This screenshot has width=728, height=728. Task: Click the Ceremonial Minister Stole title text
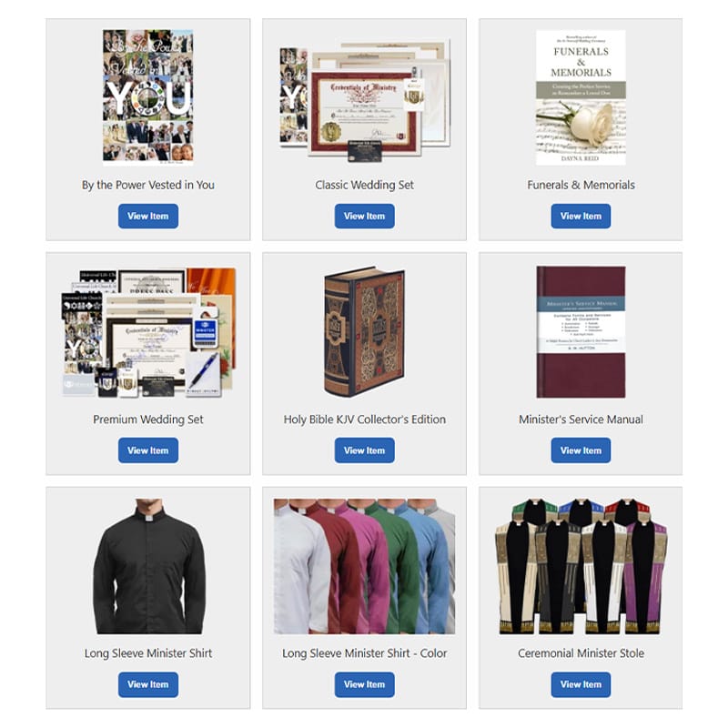pos(581,653)
